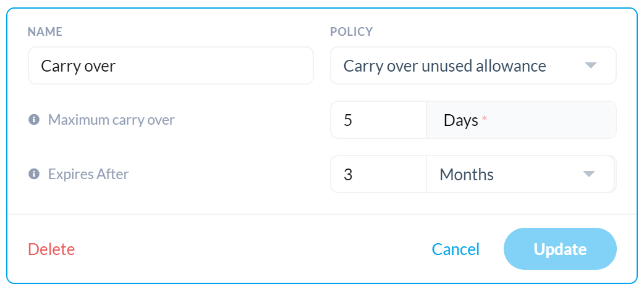Click the Days unit box
This screenshot has height=292, width=644.
tap(521, 120)
